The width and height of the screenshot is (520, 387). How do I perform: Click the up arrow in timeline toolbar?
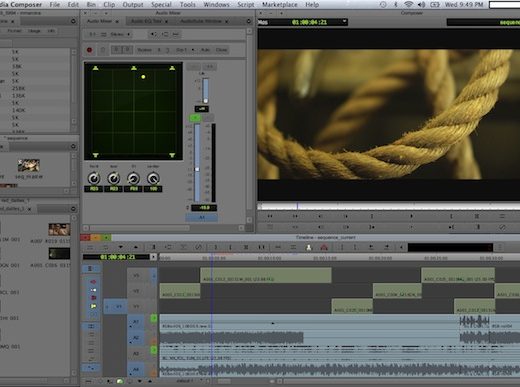click(136, 247)
